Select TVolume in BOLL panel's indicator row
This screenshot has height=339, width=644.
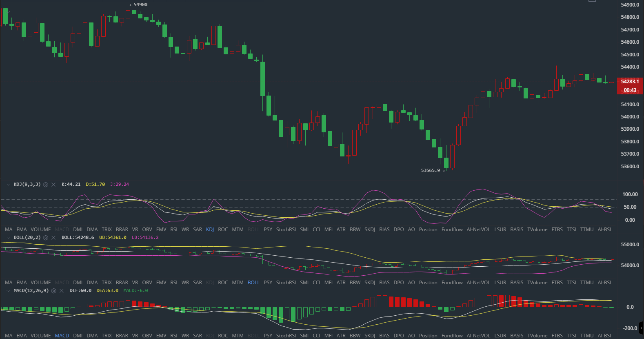point(537,283)
